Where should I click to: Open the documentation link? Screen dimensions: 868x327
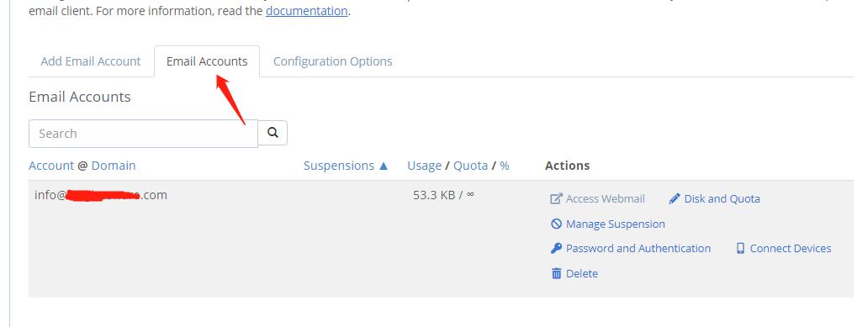click(307, 11)
